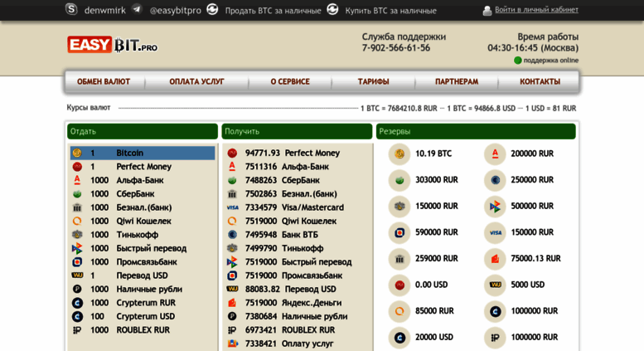Click the @easybitpro Telegram handle
Screen dimensions: 644x351
[176, 11]
